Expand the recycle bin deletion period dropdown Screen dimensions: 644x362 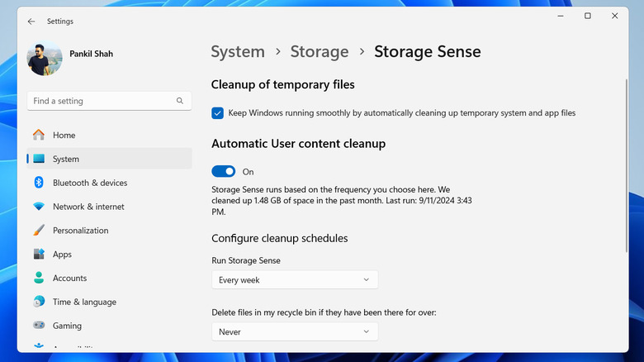295,331
